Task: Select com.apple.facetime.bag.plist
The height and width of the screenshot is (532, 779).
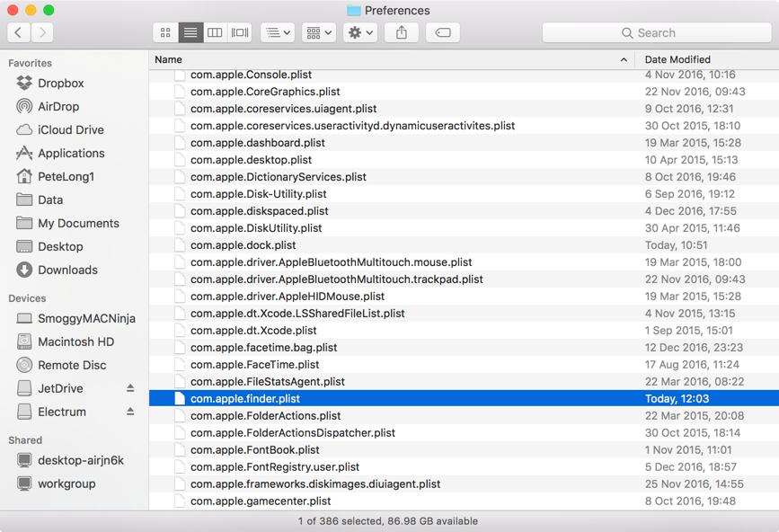Action: [464, 347]
